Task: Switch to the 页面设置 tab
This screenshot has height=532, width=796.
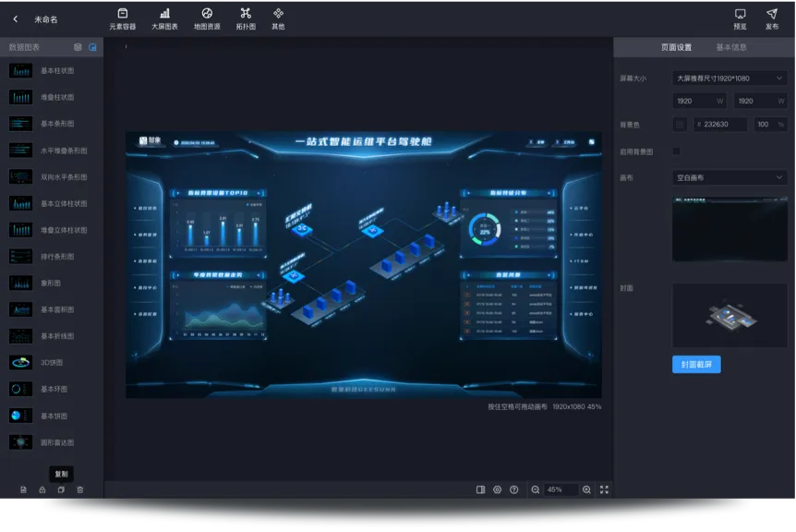Action: pos(676,47)
